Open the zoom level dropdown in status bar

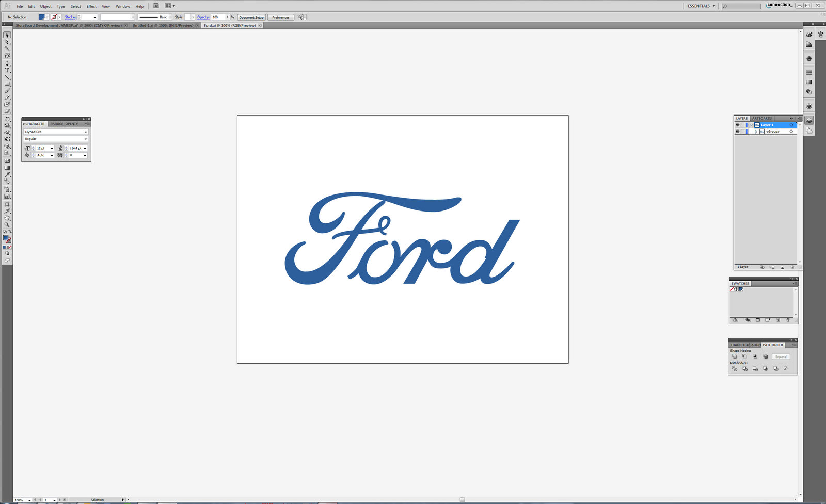coord(29,500)
